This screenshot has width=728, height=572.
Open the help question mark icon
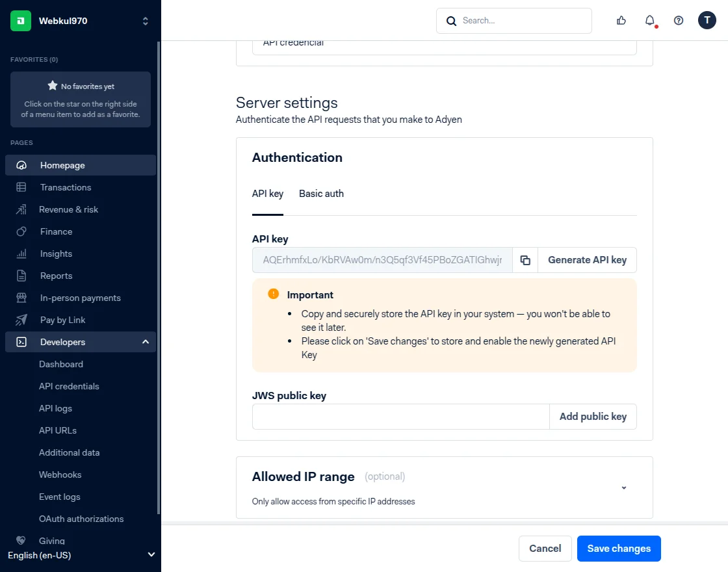click(679, 20)
